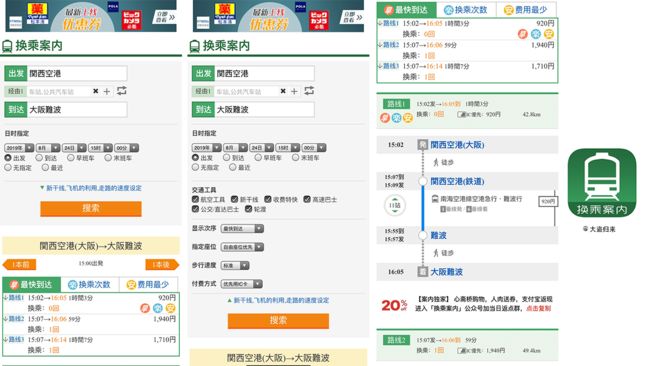Select 最近 radio on middle screen

point(233,167)
